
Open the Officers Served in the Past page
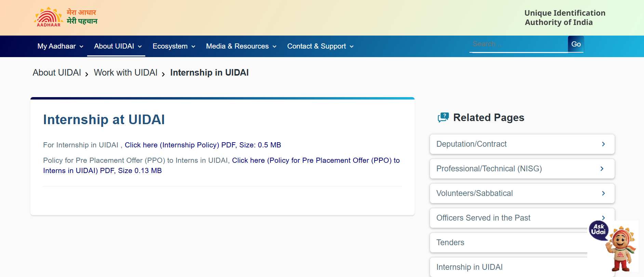click(x=522, y=218)
